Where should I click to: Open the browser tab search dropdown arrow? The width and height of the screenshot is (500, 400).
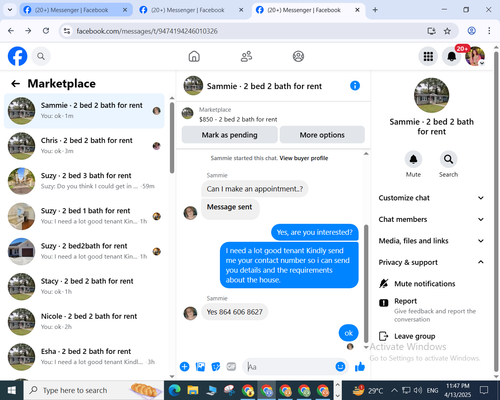pyautogui.click(x=10, y=10)
